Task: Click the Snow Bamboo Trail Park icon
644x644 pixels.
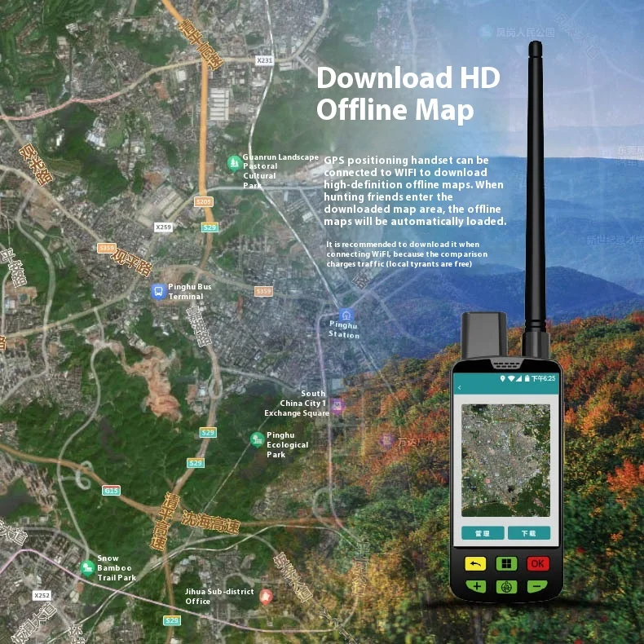Action: pos(87,568)
